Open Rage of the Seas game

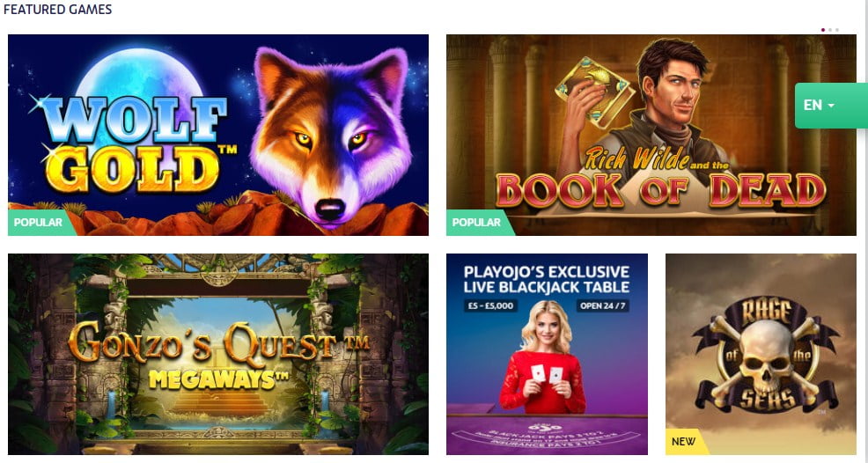[x=761, y=355]
